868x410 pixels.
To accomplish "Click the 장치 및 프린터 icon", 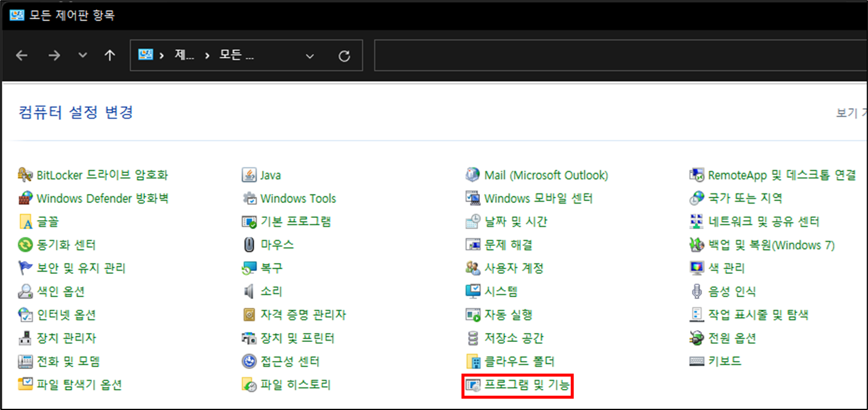I will click(249, 338).
